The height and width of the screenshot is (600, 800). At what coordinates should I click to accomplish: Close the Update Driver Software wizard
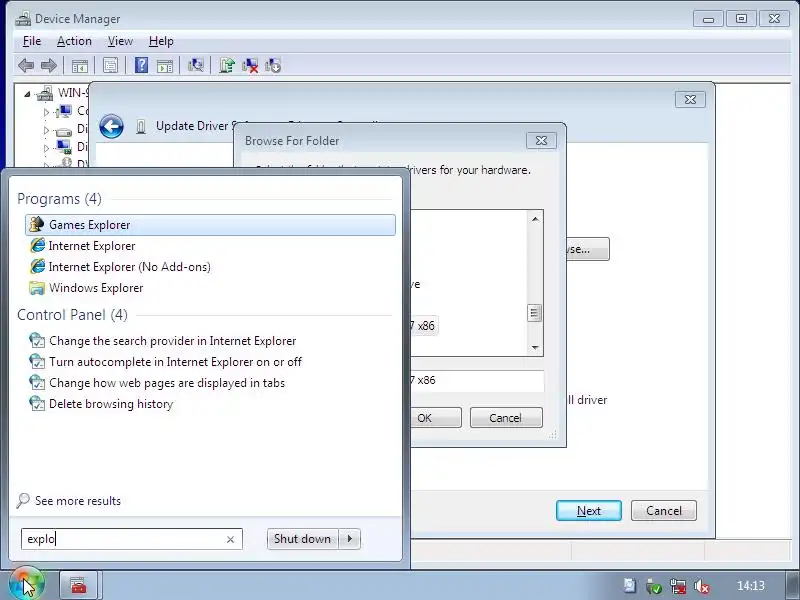[690, 99]
